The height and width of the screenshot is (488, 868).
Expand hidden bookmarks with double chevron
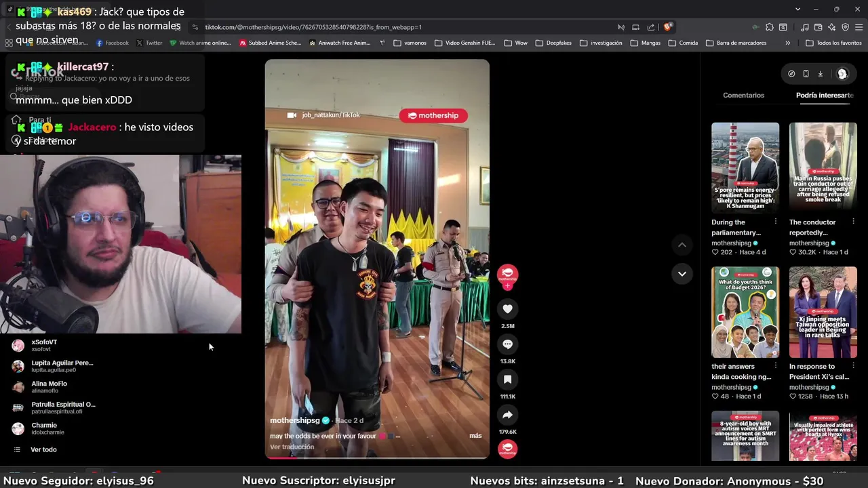point(787,43)
